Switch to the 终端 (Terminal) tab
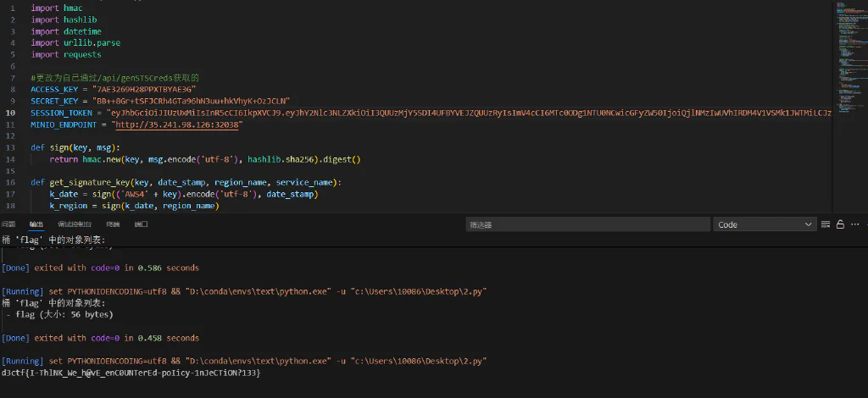This screenshot has width=868, height=398. click(x=113, y=224)
